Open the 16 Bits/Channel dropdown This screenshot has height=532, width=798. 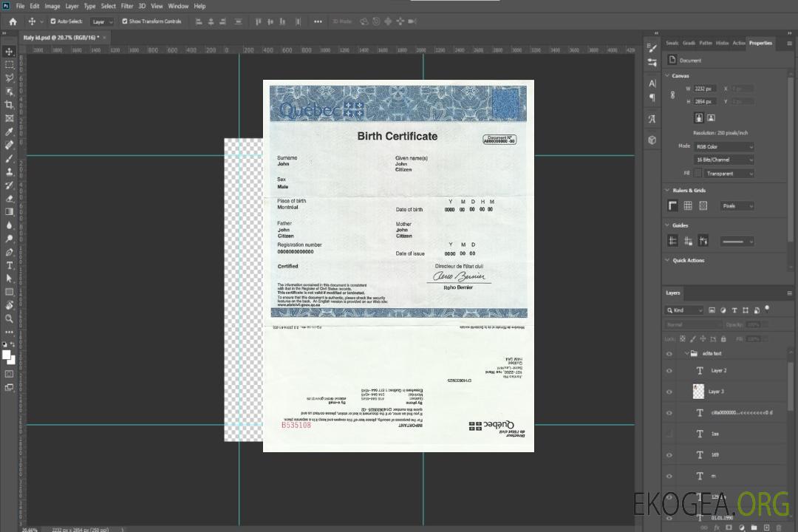pyautogui.click(x=723, y=160)
